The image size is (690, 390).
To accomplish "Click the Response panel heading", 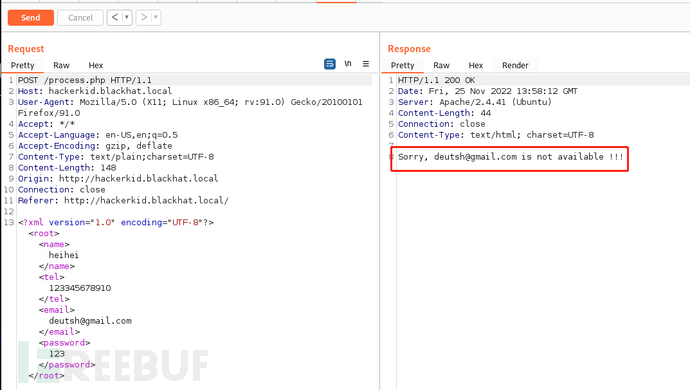I will (x=409, y=48).
